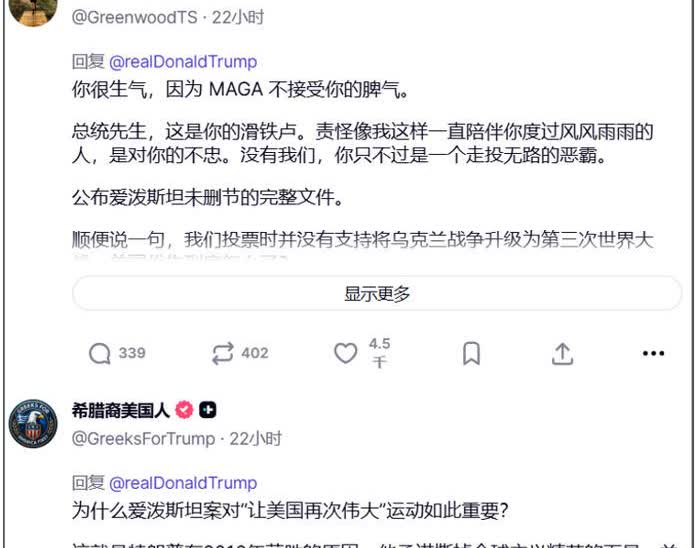Click the share upload icon
The width and height of the screenshot is (696, 548).
pos(562,354)
